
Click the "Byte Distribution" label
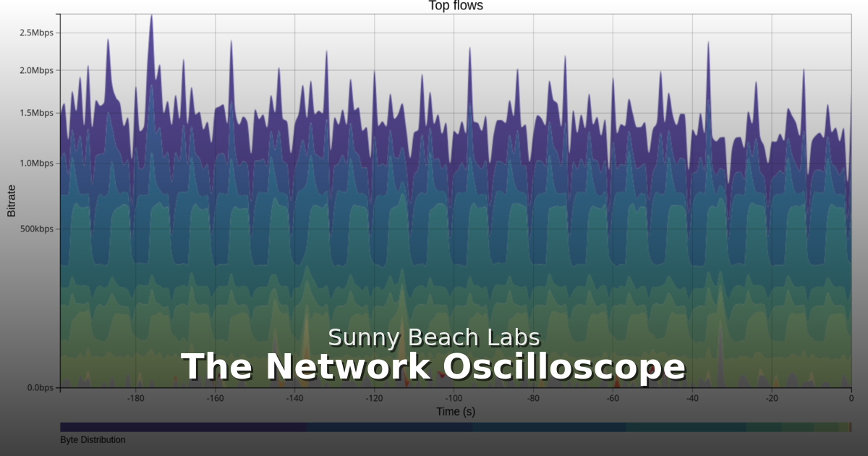[93, 440]
